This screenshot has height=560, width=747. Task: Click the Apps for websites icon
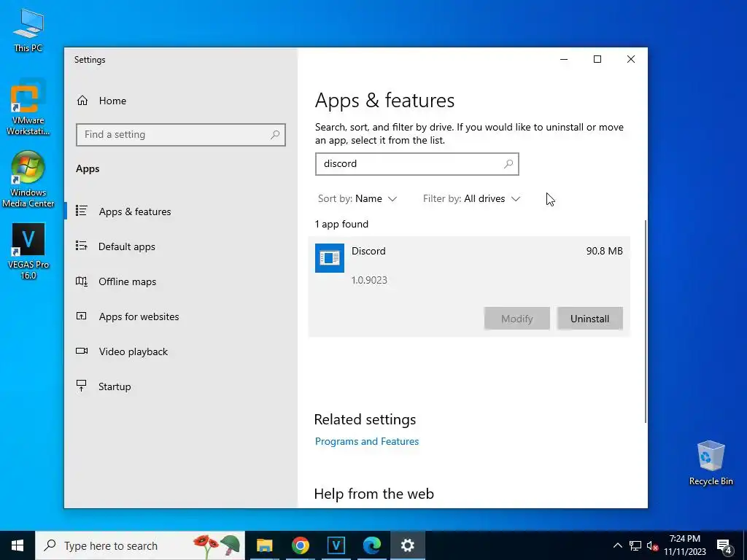[x=82, y=316]
